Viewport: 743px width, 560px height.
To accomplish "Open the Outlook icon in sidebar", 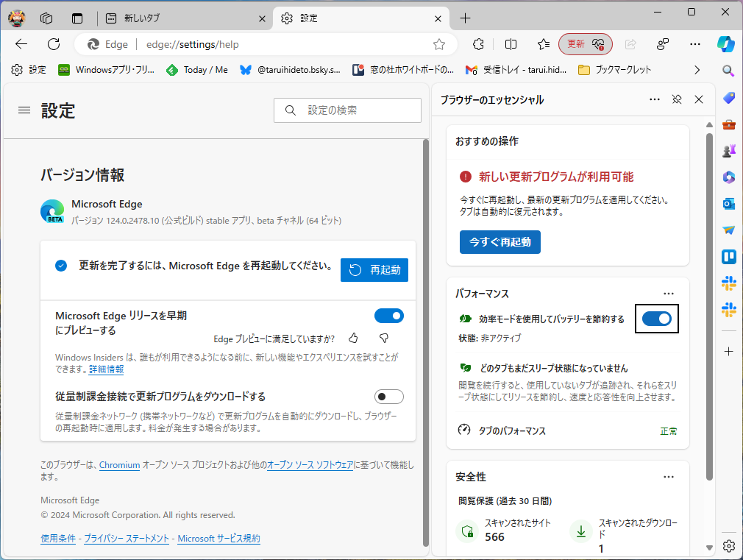I will 728,204.
